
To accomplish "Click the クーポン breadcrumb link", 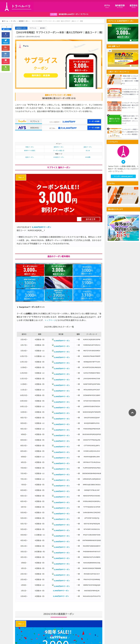I will [13, 21].
